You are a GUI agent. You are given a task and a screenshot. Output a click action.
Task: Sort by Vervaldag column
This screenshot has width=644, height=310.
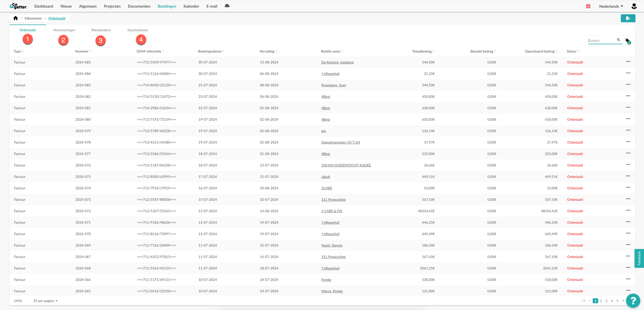268,51
